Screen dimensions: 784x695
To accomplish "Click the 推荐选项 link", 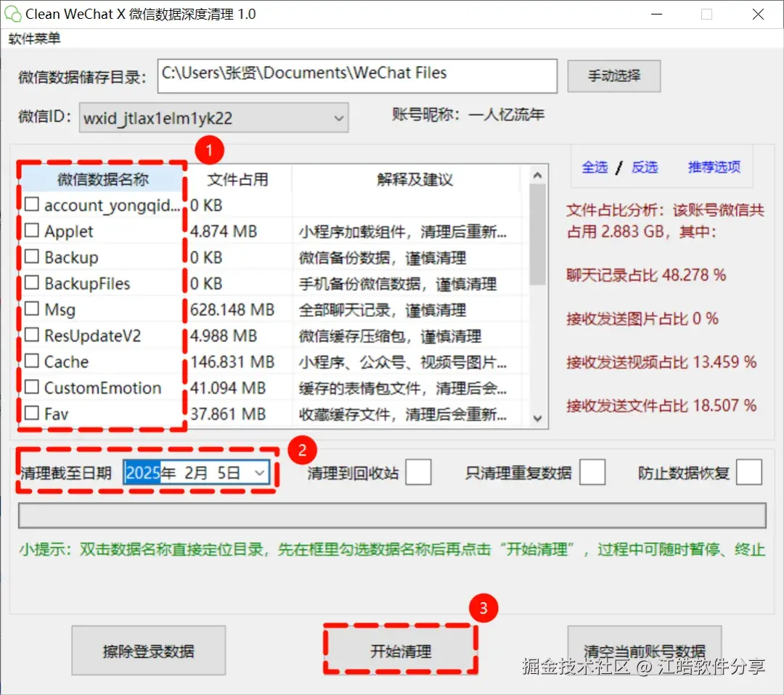I will [x=714, y=167].
